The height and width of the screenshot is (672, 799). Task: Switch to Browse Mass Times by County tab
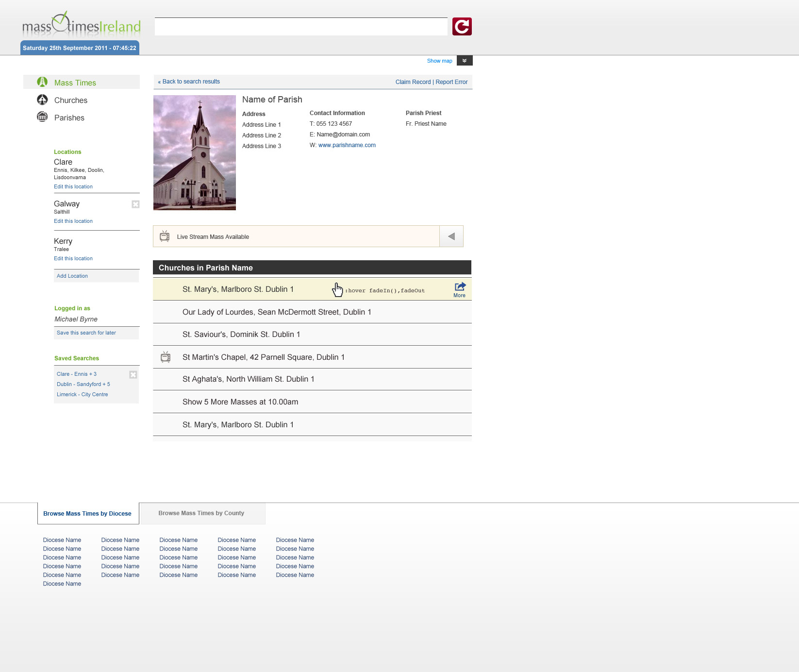point(201,513)
